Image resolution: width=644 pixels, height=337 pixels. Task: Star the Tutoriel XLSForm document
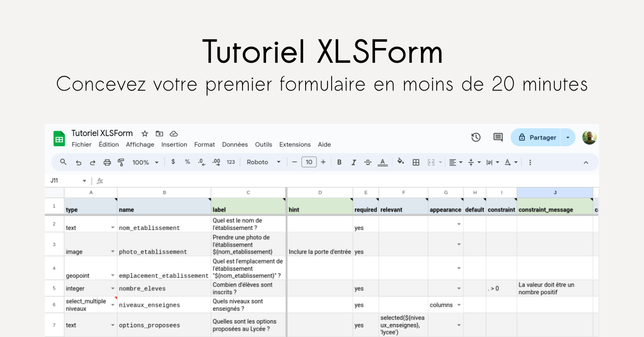(145, 134)
